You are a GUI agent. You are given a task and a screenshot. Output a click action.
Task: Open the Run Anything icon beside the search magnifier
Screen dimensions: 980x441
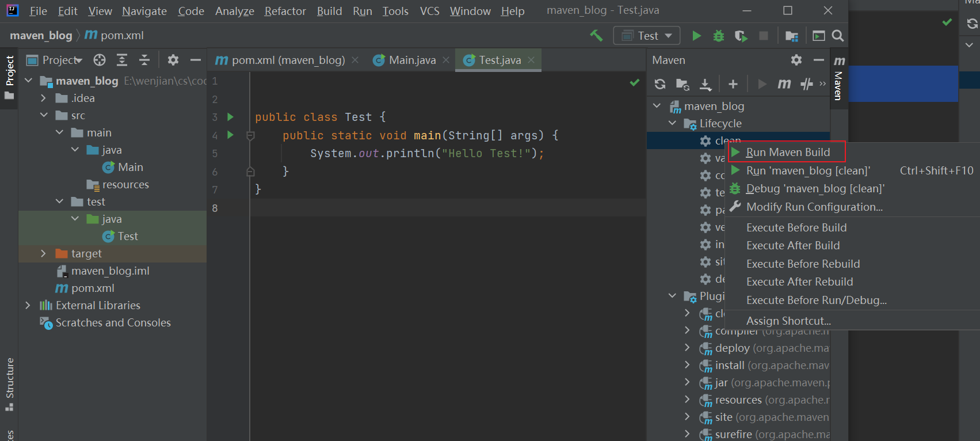pyautogui.click(x=818, y=36)
